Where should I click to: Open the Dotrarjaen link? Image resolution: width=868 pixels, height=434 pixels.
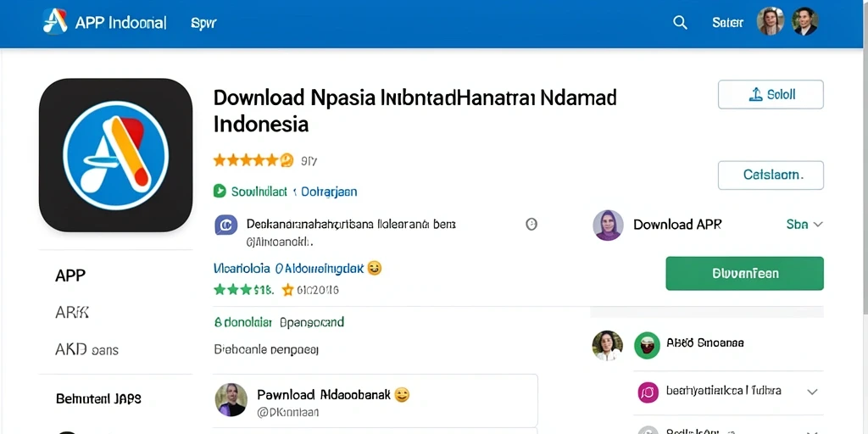tap(328, 192)
